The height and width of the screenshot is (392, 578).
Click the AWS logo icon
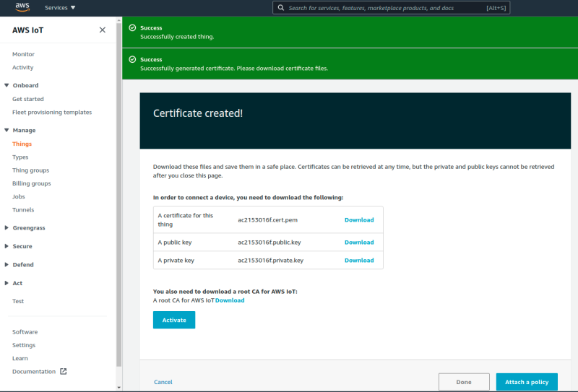coord(22,7)
